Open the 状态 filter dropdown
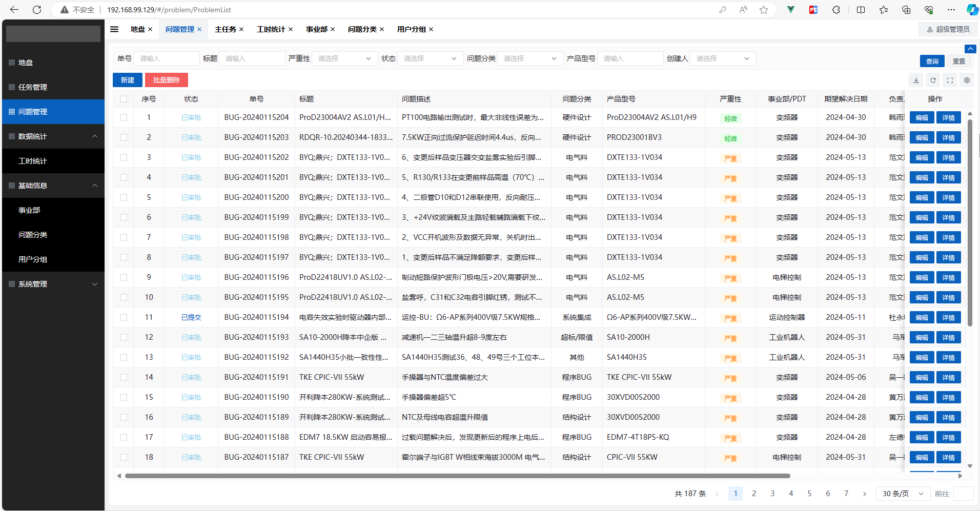This screenshot has width=980, height=511. pos(431,58)
